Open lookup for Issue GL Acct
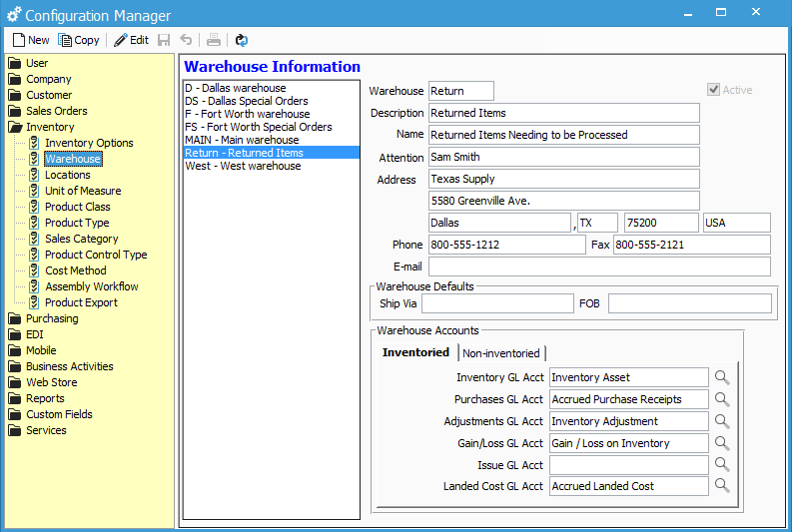 coord(722,464)
